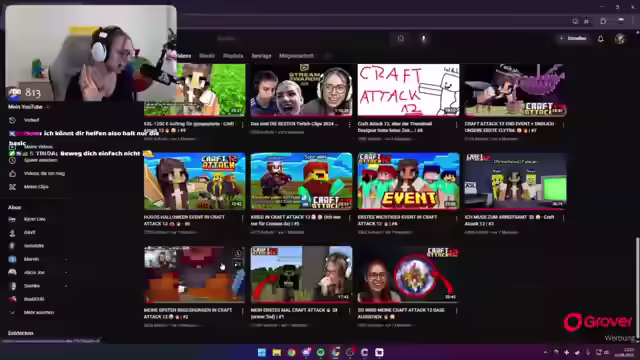The width and height of the screenshot is (640, 360).
Task: Open three-dot menu for Thumbnail Designer video
Action: [456, 124]
